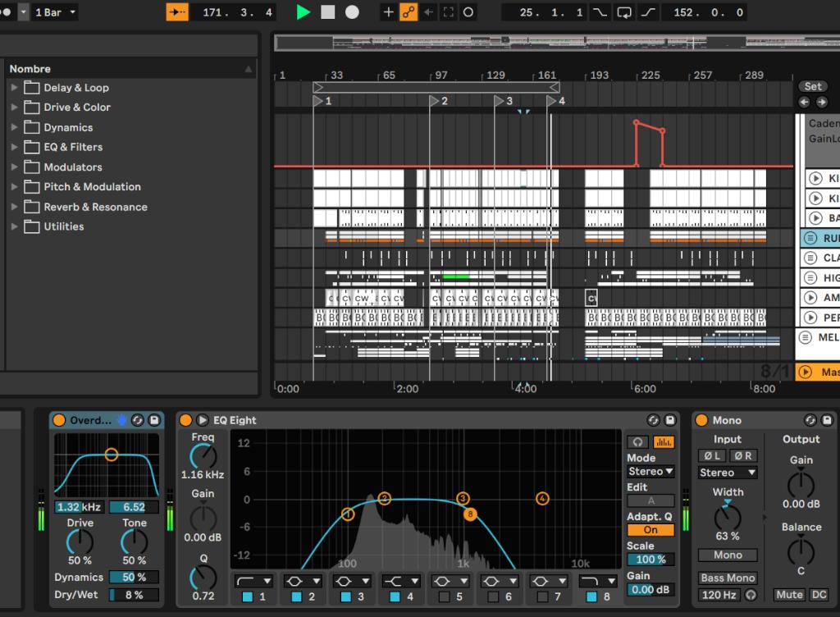
Task: Expand the EQ & Filters browser folder
Action: pyautogui.click(x=15, y=147)
